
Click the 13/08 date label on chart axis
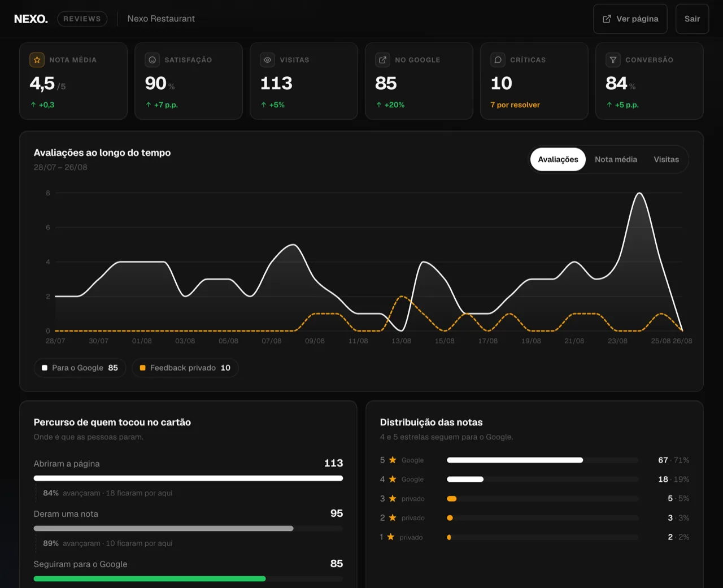point(402,341)
